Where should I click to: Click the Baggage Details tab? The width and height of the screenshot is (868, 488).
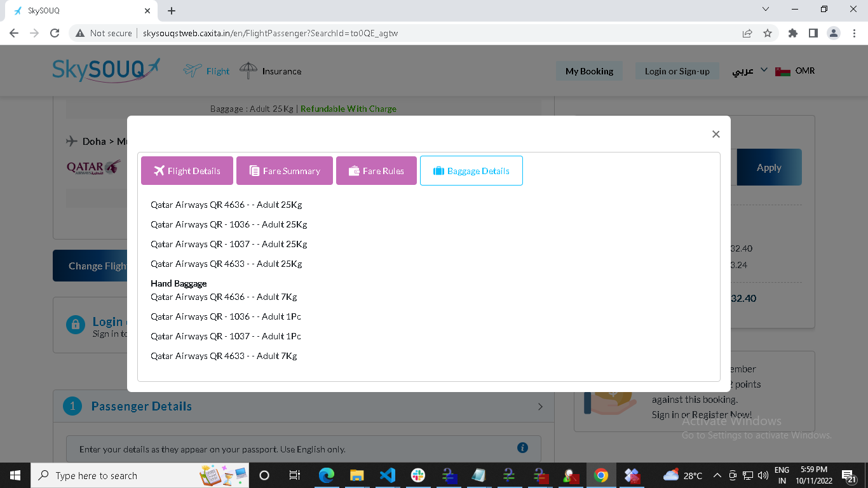click(x=471, y=171)
